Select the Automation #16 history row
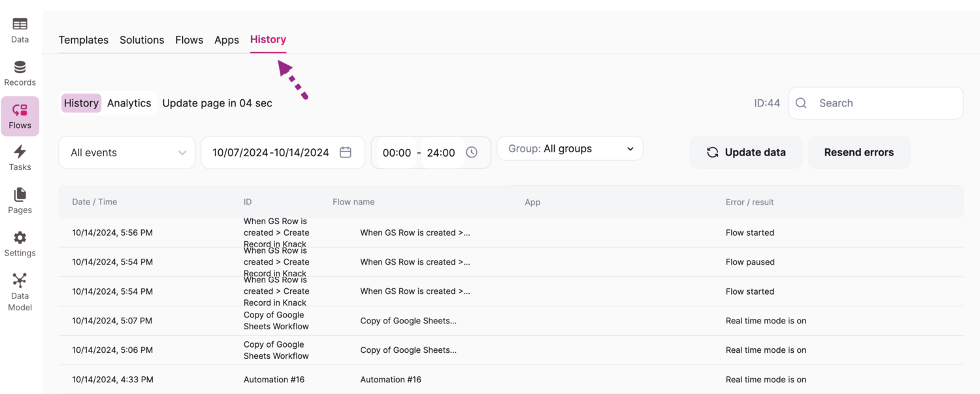Image resolution: width=980 pixels, height=394 pixels. point(391,380)
